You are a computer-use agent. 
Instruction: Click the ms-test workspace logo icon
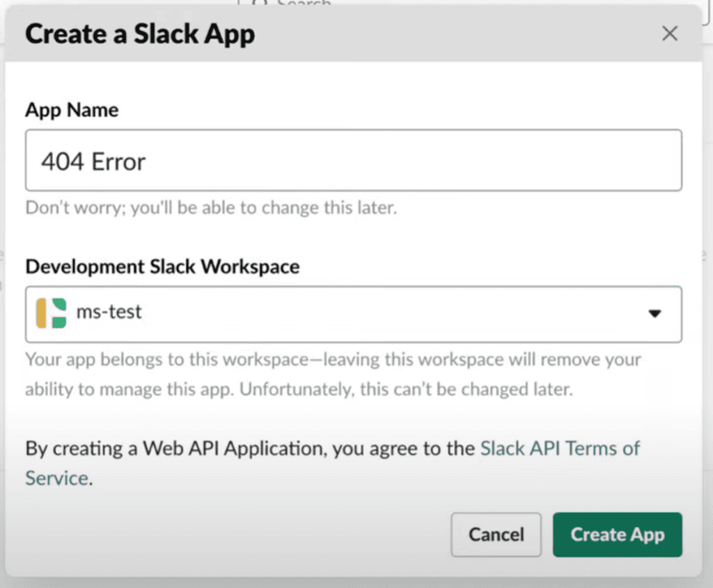click(51, 313)
